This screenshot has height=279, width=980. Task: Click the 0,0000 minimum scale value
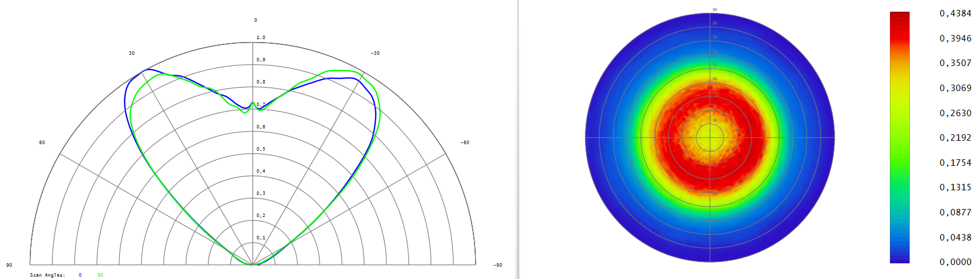[955, 262]
